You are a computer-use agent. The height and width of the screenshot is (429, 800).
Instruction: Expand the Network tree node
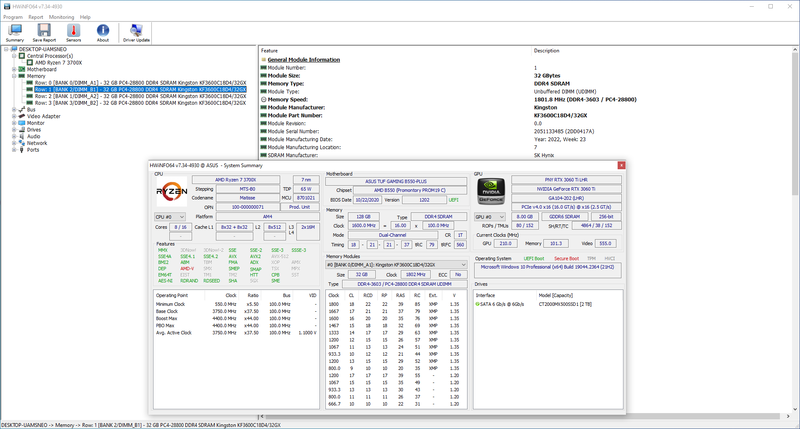pos(14,143)
